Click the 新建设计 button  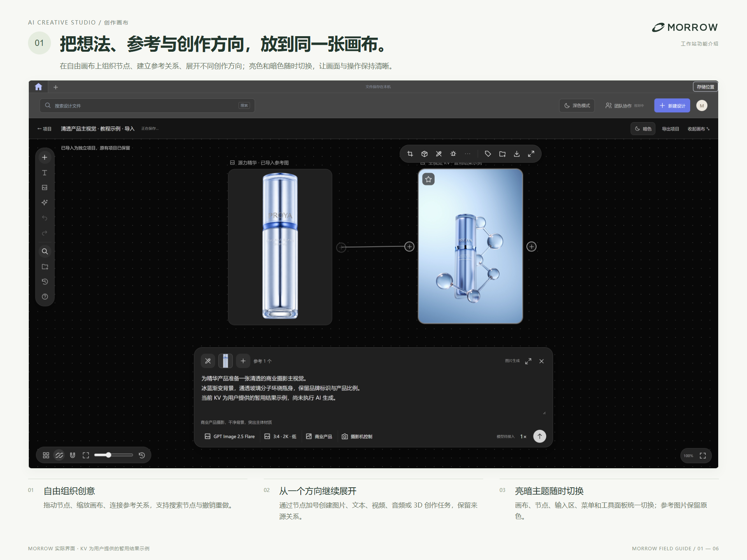tap(672, 105)
